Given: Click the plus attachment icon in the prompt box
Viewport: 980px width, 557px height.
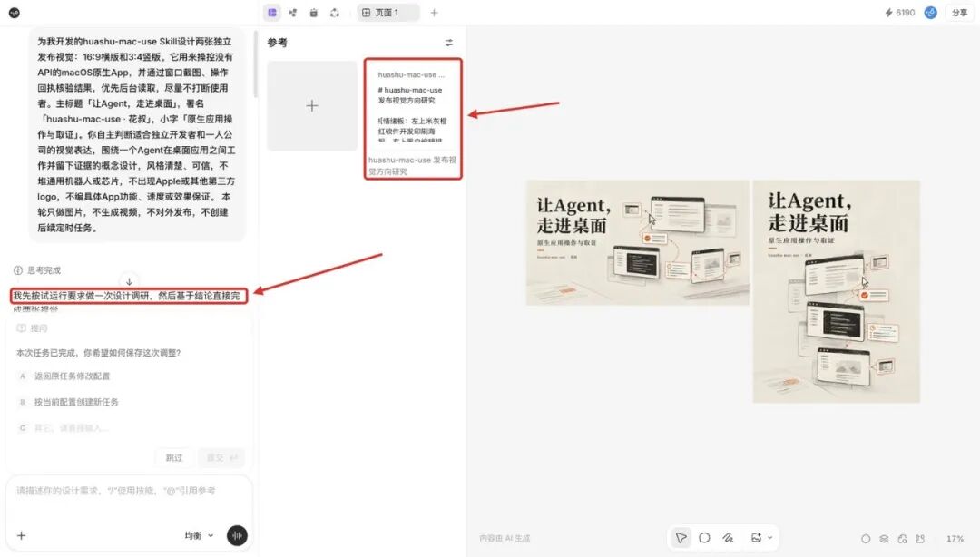Looking at the screenshot, I should coord(21,536).
